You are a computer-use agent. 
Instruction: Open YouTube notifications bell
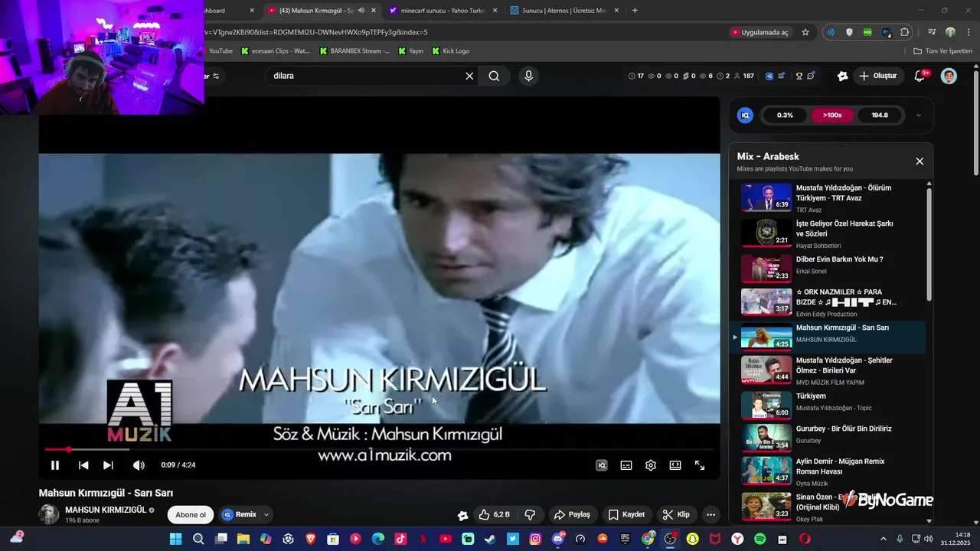[920, 76]
